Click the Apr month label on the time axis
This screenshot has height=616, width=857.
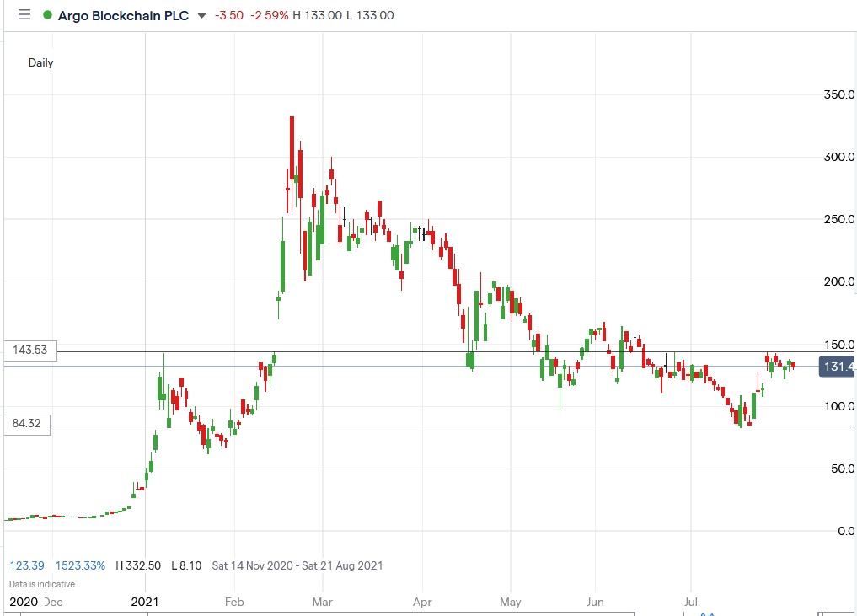tap(422, 602)
